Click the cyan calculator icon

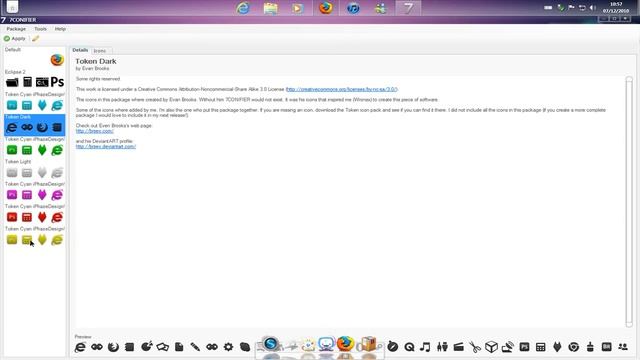coord(27,105)
